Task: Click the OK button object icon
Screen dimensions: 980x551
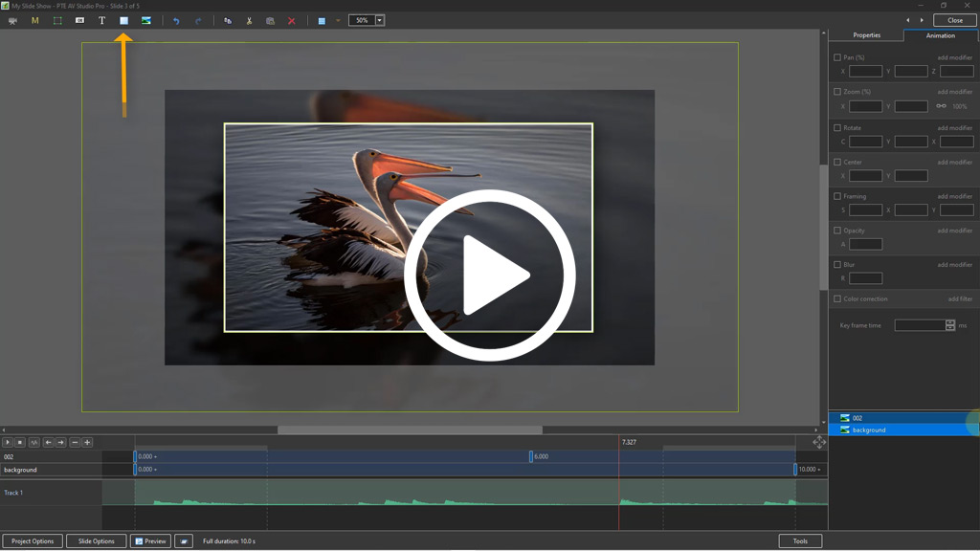Action: click(x=80, y=21)
